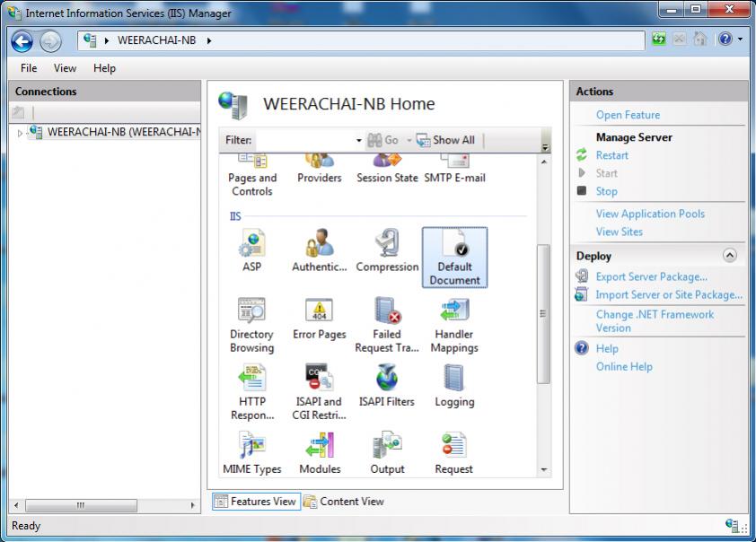Open the Output Caching feature

[x=387, y=453]
